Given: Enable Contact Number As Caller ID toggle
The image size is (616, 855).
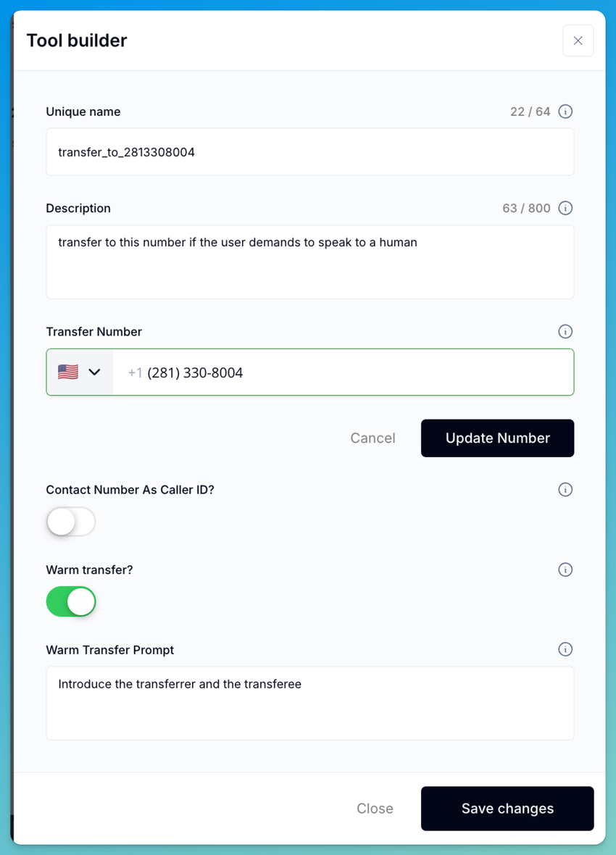Looking at the screenshot, I should tap(71, 521).
